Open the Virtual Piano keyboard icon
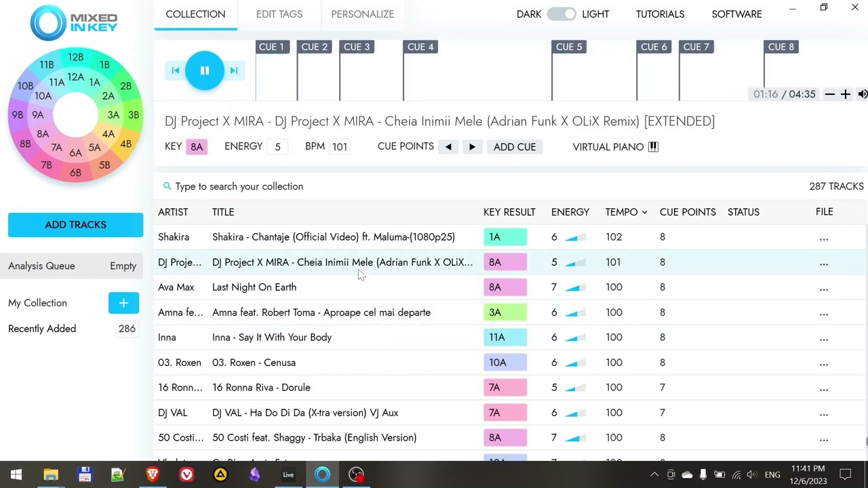 coord(653,146)
